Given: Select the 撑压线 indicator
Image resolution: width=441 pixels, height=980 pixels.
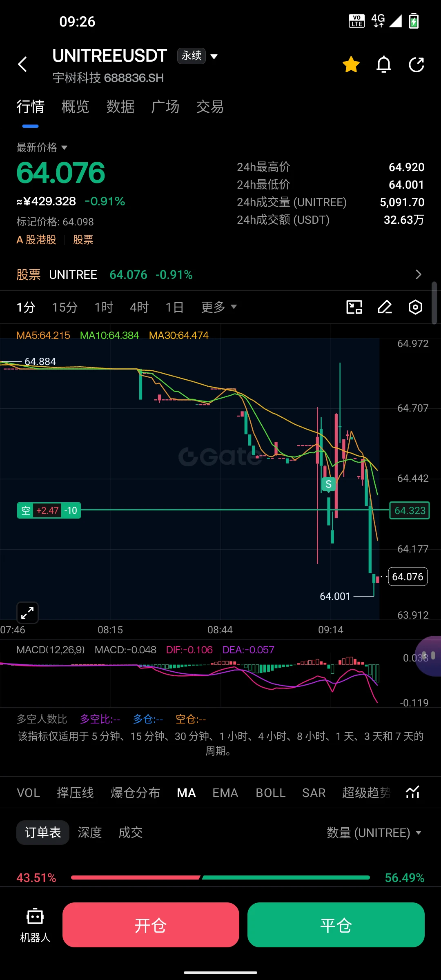Looking at the screenshot, I should 76,793.
